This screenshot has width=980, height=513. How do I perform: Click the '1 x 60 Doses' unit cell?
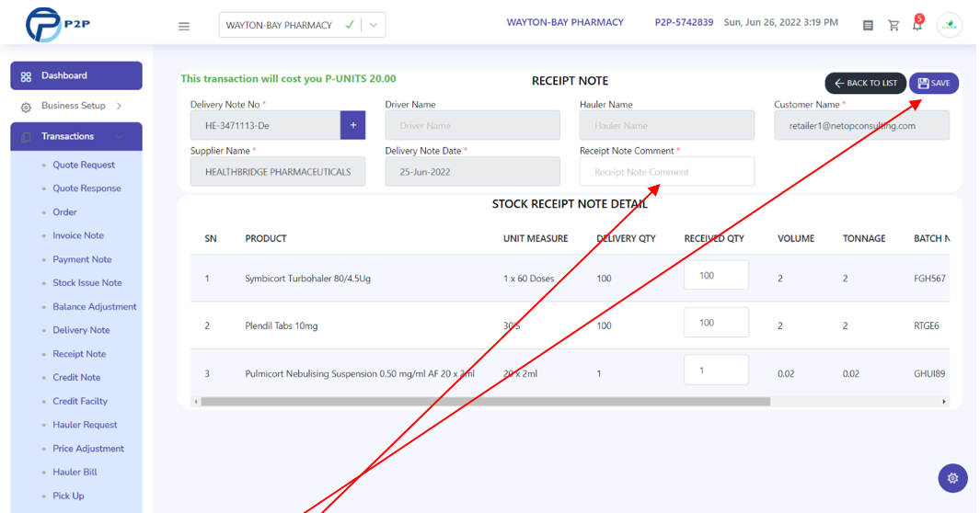(529, 279)
